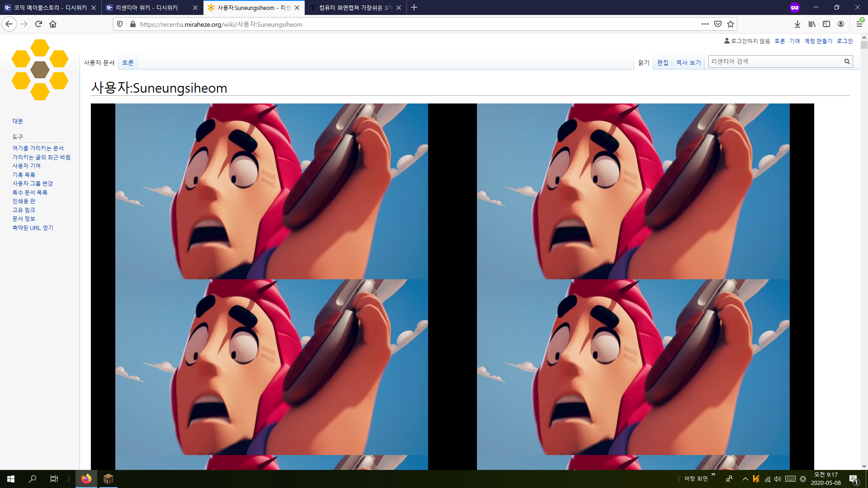Bookmark this page with star icon
This screenshot has height=488, width=868.
[731, 24]
